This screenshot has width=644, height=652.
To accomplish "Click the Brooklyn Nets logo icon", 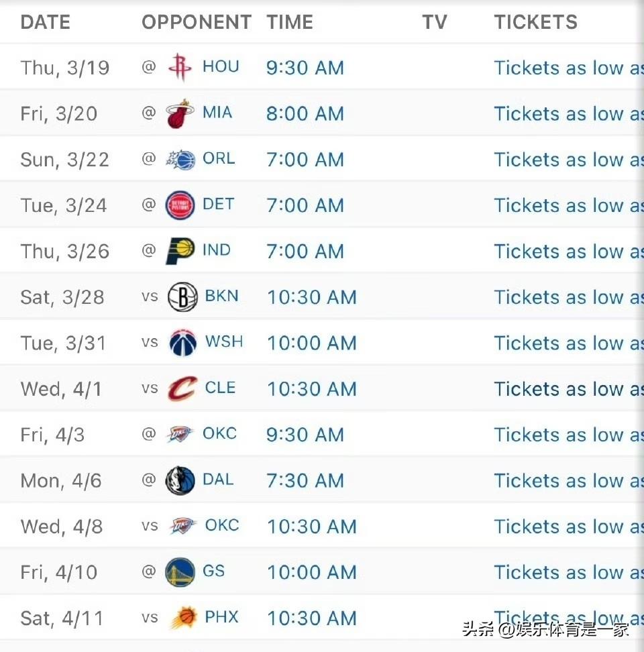I will click(x=182, y=296).
